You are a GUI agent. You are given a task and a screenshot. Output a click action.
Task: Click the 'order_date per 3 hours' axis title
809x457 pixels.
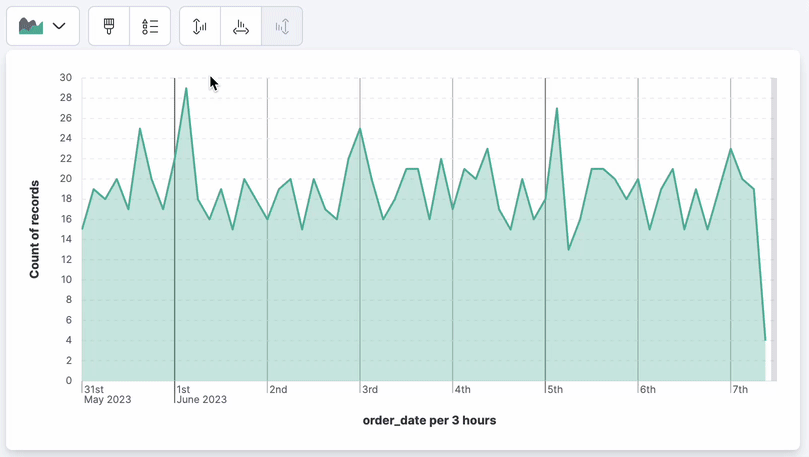point(429,421)
